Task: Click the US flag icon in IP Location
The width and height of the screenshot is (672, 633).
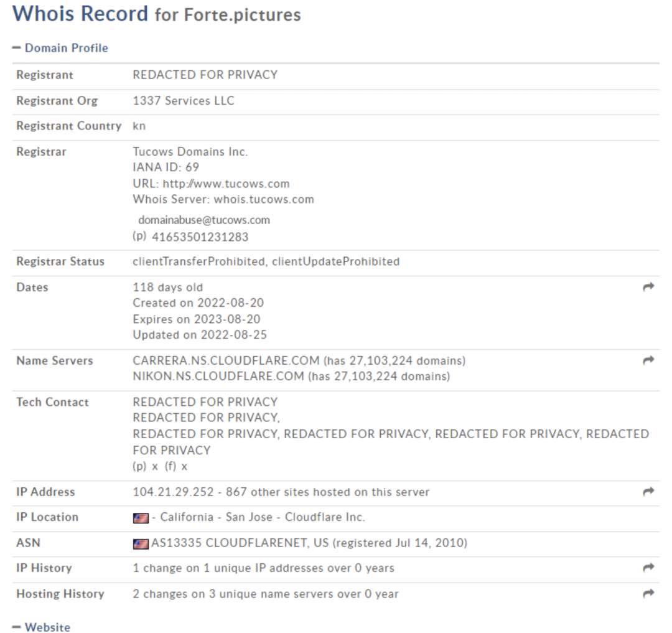Action: 141,518
